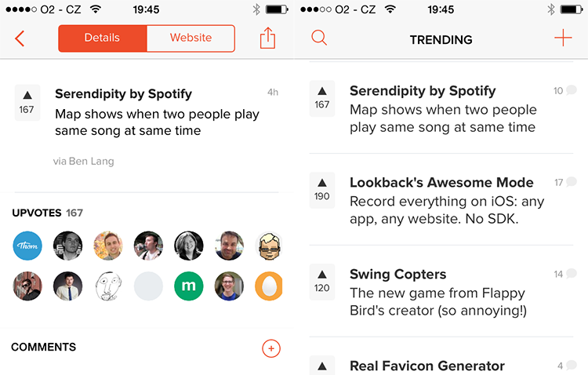Add a comment with circled plus
The image size is (588, 375).
pos(271,348)
